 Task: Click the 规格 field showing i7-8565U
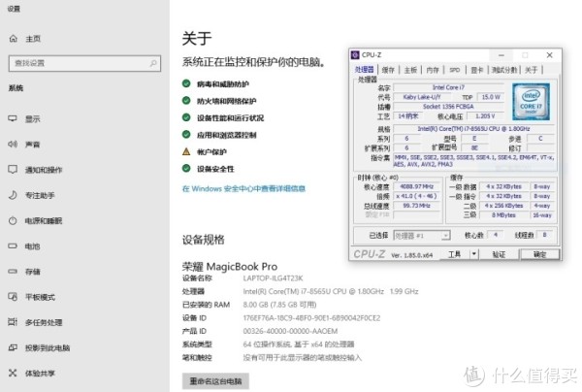(473, 129)
